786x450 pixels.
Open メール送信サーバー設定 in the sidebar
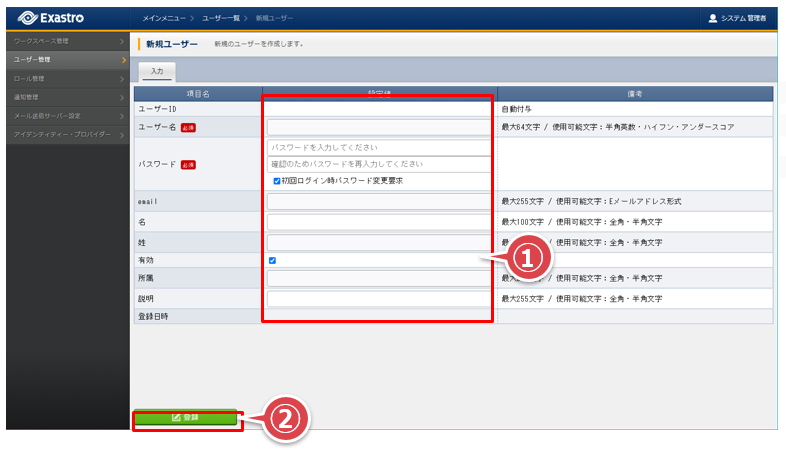(x=67, y=115)
